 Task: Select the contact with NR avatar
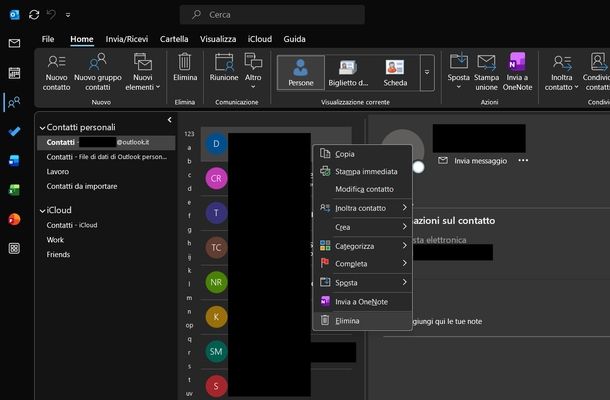coord(216,282)
